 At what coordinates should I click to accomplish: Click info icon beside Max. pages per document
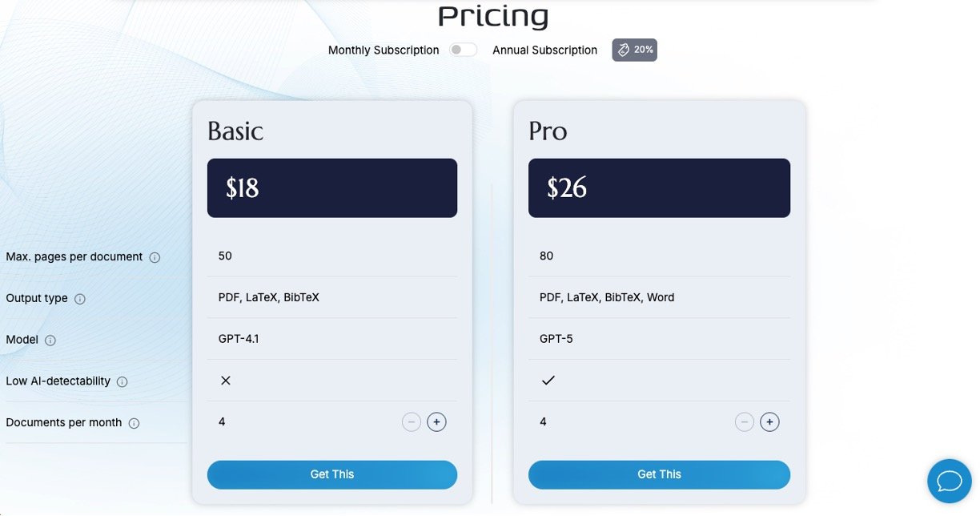tap(155, 257)
